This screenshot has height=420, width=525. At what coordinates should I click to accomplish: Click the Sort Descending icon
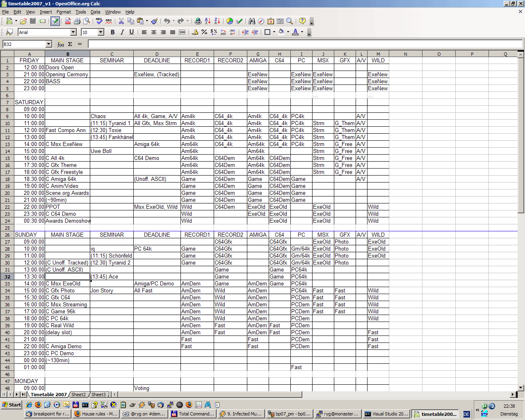(217, 21)
